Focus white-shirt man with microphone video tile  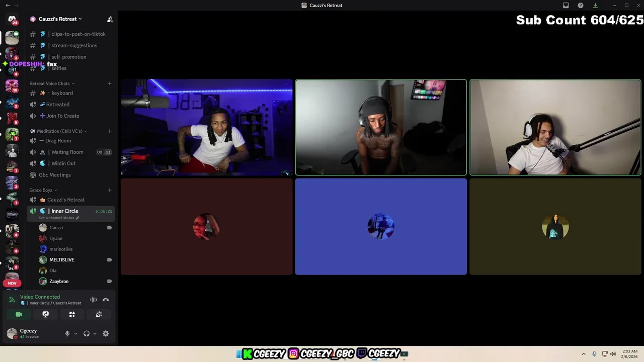tap(555, 127)
